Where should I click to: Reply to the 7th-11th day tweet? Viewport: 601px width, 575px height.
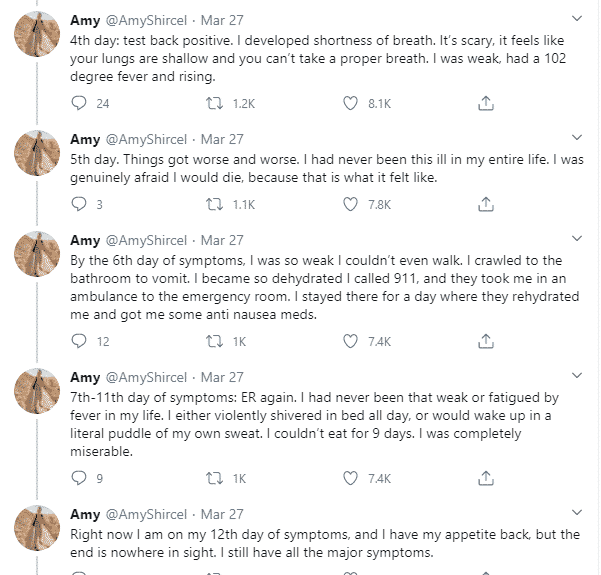[x=80, y=478]
